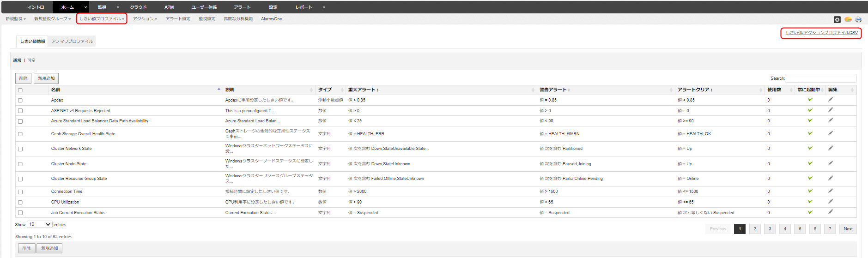
Task: Check the Ceph Storage Overall Health State row
Action: [x=20, y=134]
